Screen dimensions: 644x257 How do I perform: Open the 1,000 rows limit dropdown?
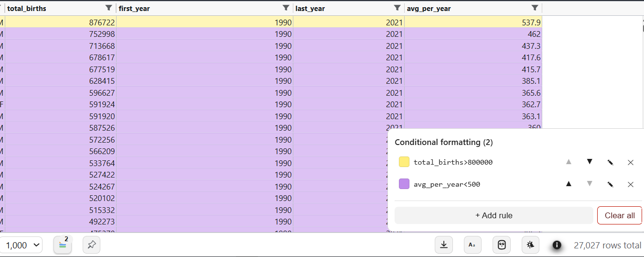(x=21, y=245)
